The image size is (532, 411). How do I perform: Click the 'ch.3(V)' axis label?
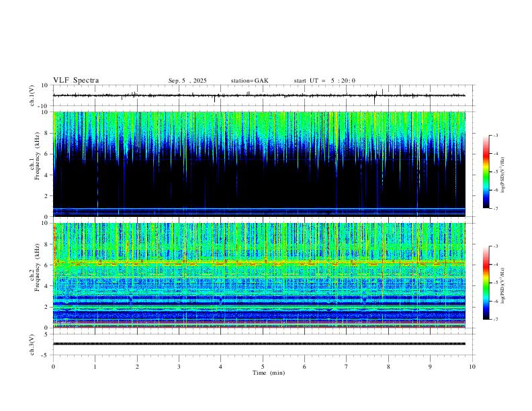[32, 345]
